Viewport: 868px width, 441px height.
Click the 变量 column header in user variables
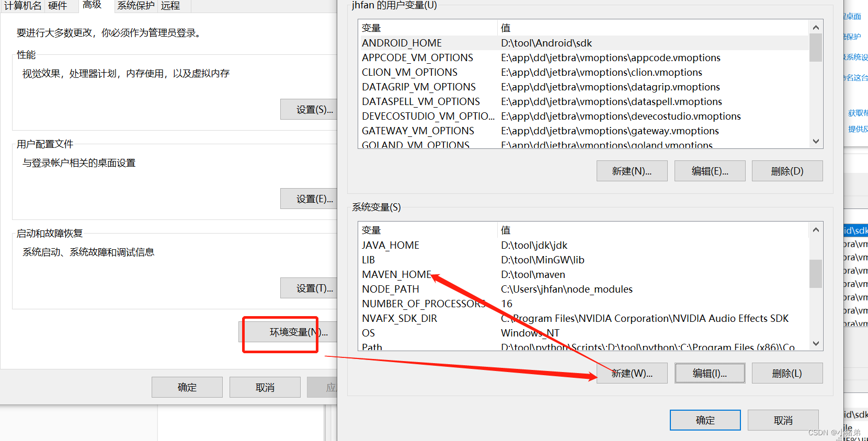(428, 28)
